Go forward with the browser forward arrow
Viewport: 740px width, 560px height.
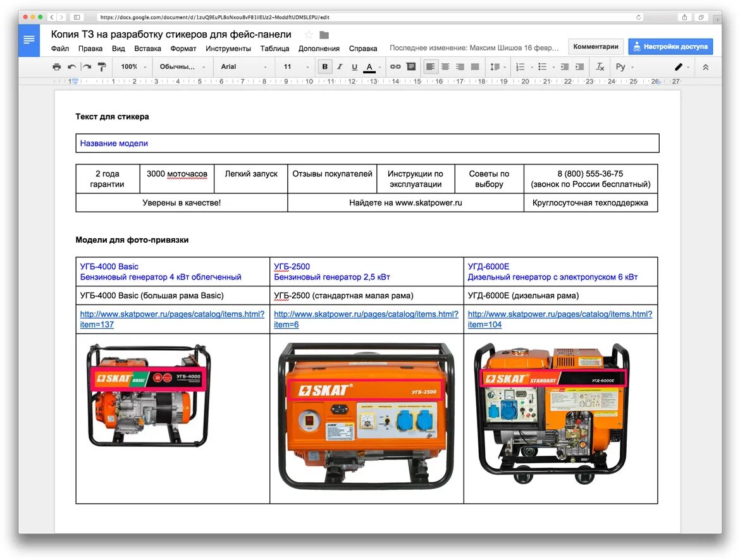[x=61, y=17]
